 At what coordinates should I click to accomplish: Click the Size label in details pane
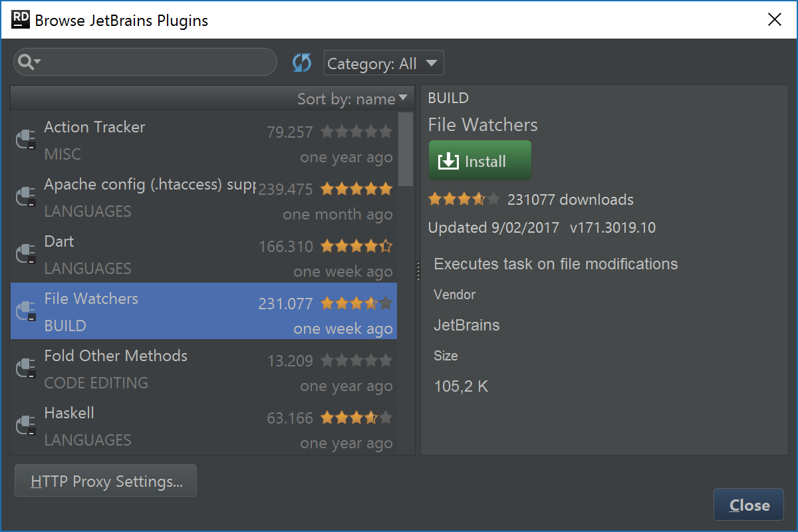pos(446,356)
